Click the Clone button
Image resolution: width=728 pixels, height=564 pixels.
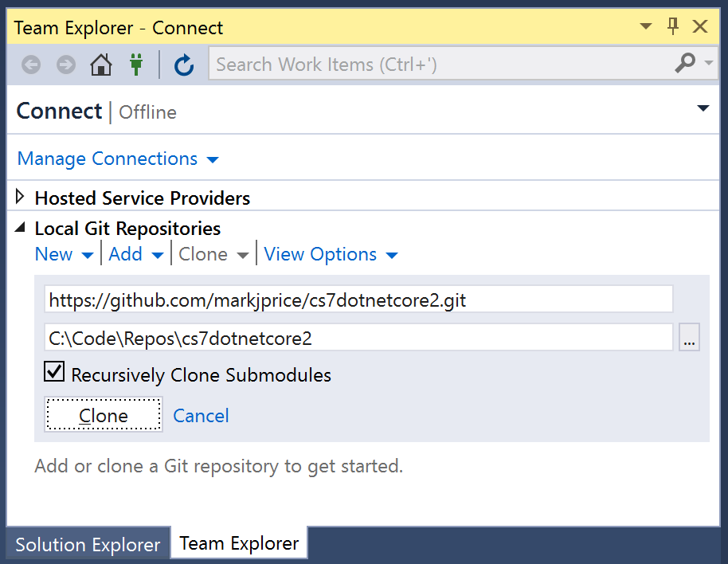103,414
